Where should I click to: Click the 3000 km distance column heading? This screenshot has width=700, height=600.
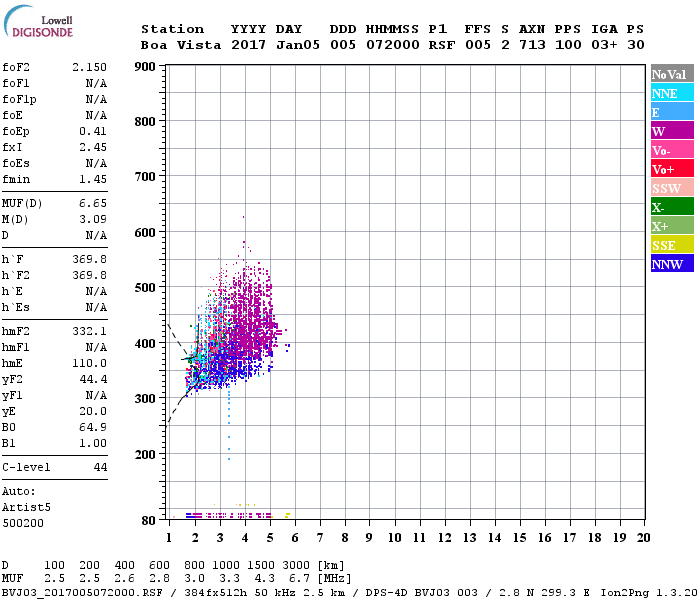(296, 566)
